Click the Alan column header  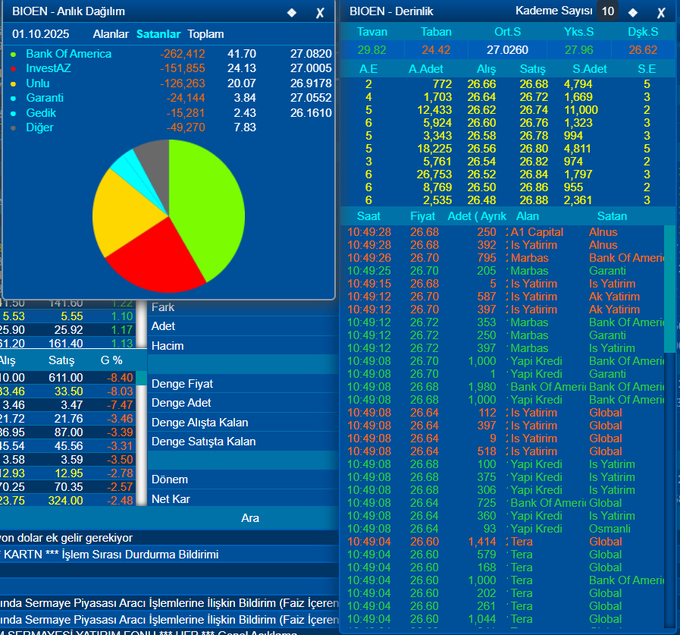point(527,216)
